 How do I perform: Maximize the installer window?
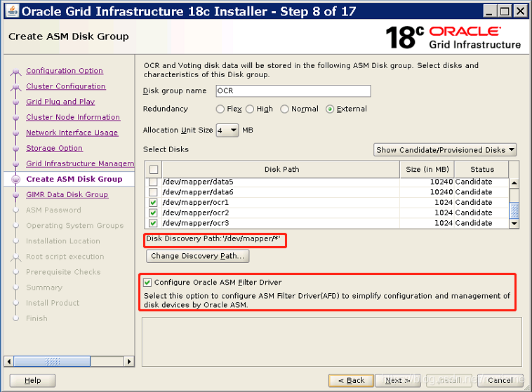pos(505,11)
